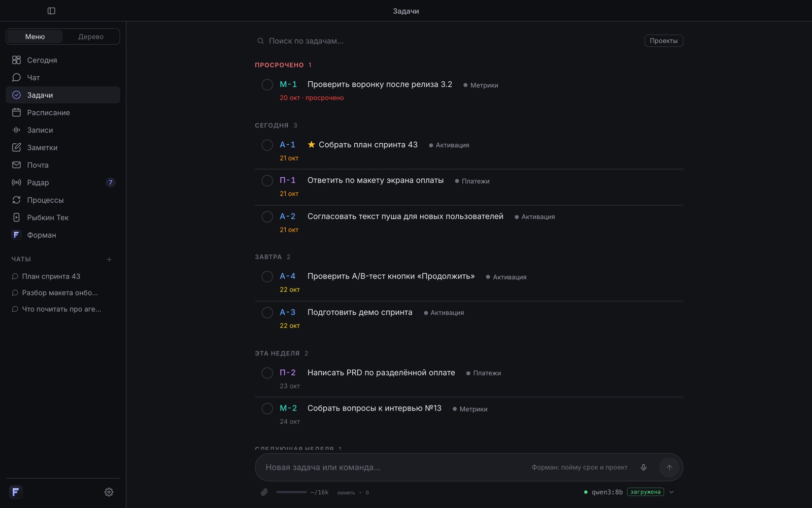
Task: Open Почта mail section
Action: click(63, 165)
